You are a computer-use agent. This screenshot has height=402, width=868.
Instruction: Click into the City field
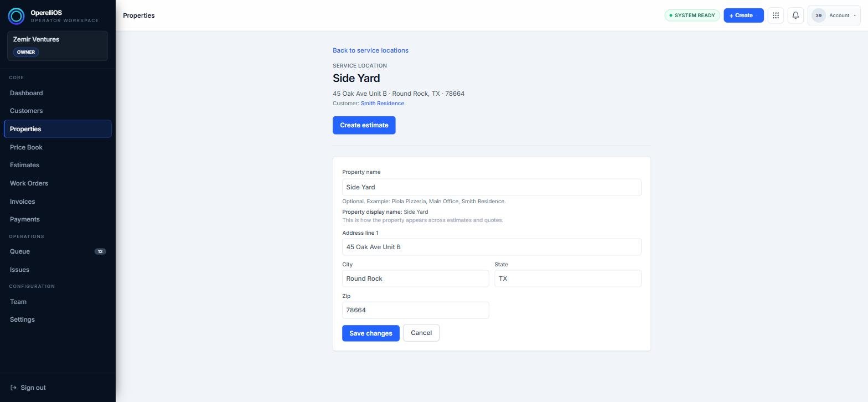416,279
